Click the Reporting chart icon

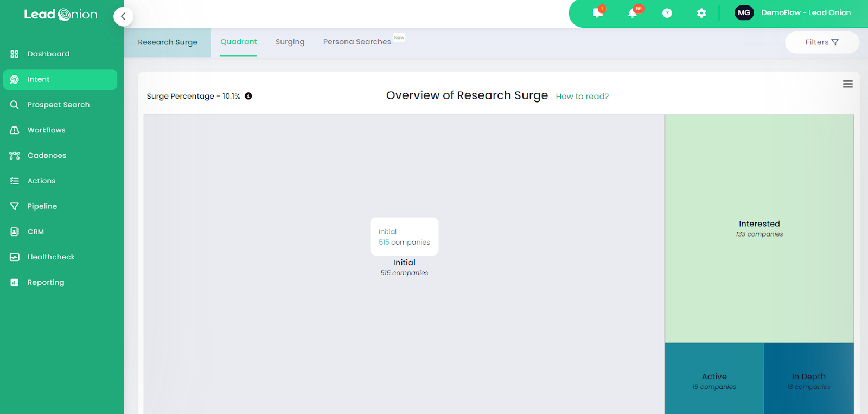click(15, 283)
